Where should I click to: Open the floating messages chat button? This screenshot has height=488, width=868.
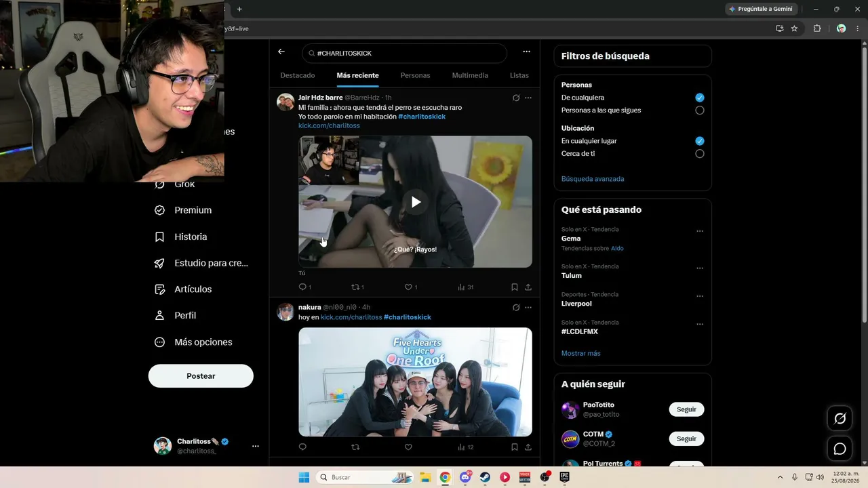(840, 449)
